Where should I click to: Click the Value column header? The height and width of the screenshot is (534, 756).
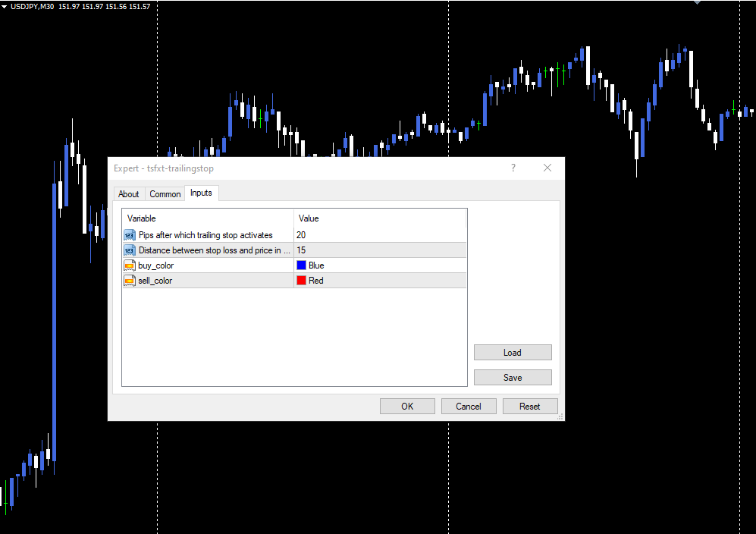coord(380,218)
